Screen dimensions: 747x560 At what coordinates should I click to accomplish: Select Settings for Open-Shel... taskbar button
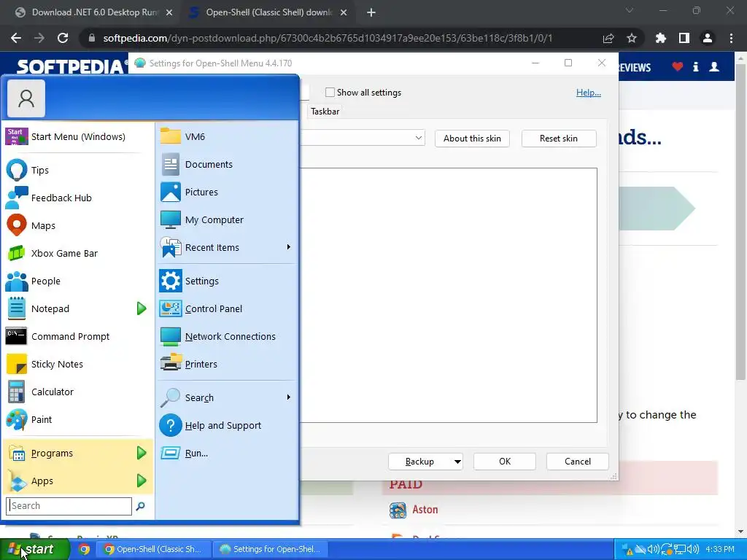tap(270, 549)
